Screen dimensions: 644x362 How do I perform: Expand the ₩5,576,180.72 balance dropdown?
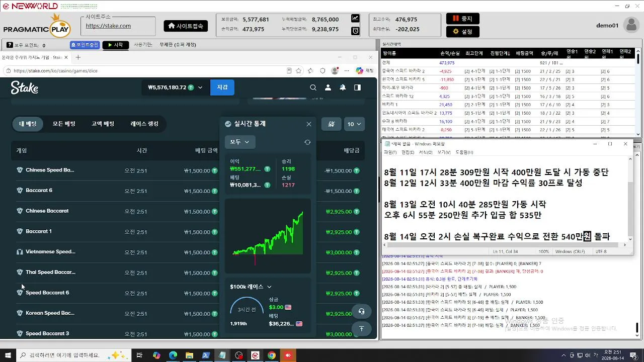(x=175, y=87)
